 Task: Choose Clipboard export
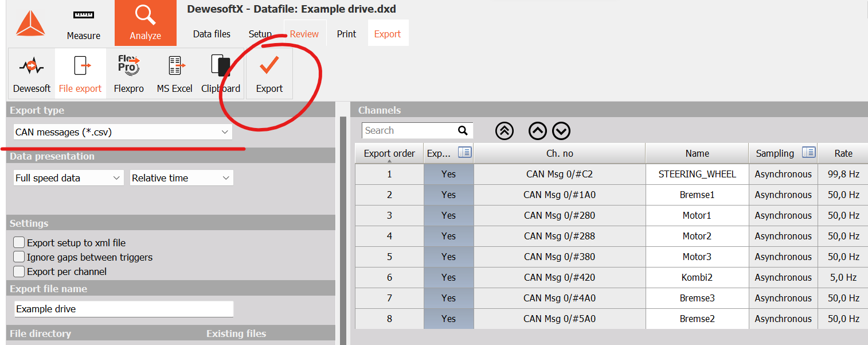click(221, 73)
